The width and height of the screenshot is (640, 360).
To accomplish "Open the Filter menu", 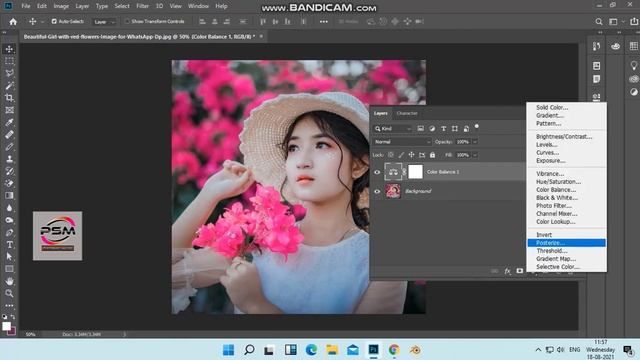I will 142,6.
